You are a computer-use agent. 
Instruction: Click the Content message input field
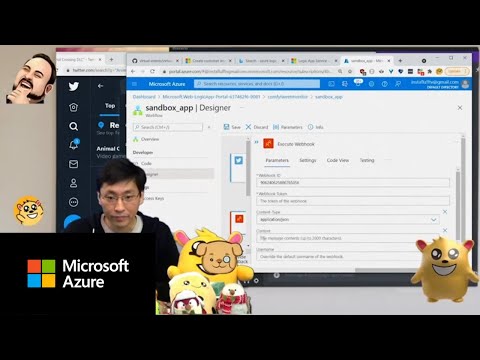click(x=348, y=238)
